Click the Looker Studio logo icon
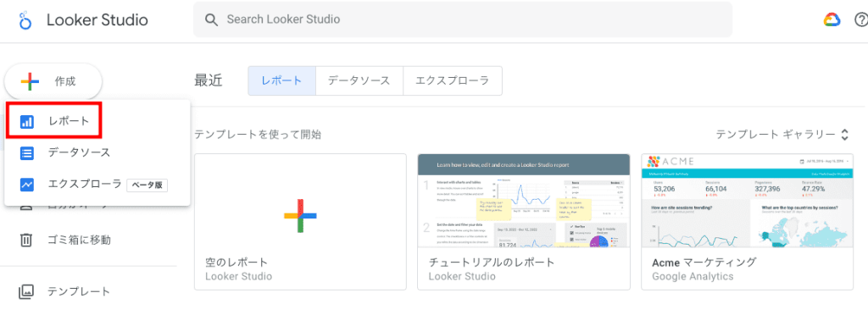 (25, 19)
